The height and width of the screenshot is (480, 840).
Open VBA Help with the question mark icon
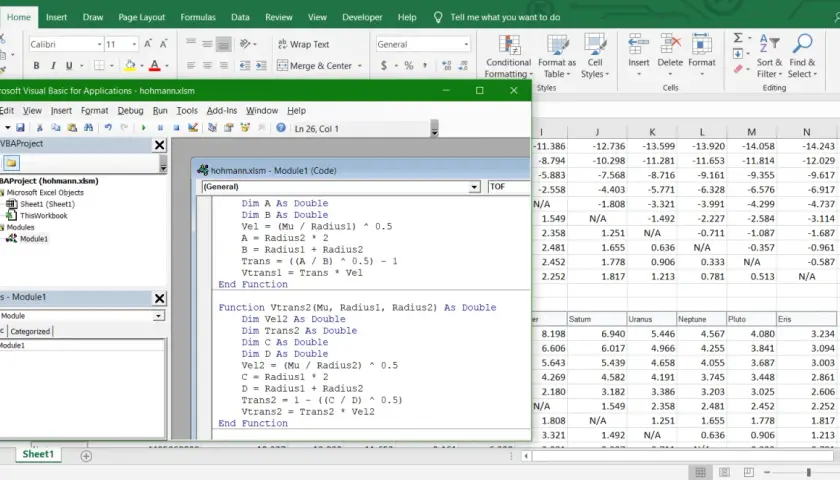(281, 128)
